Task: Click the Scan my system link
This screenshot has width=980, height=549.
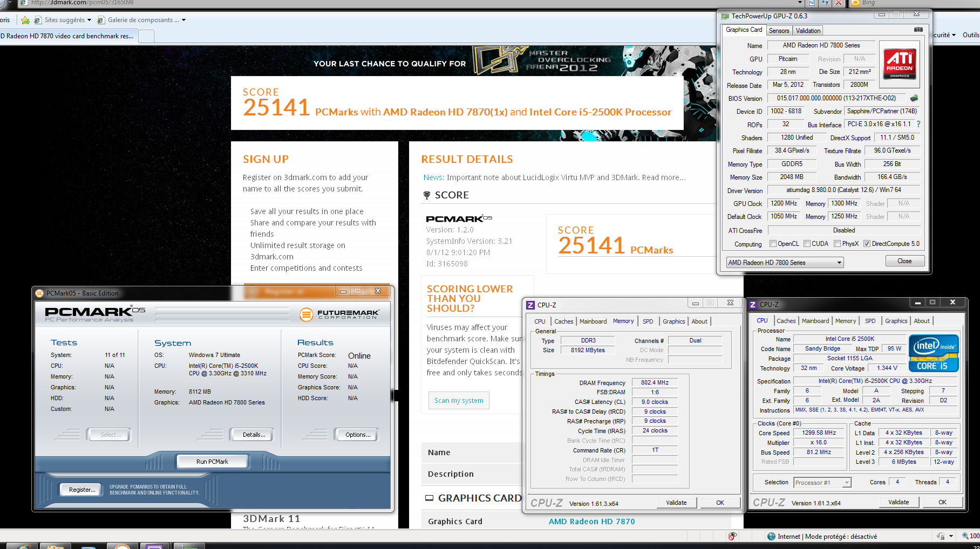Action: click(x=459, y=400)
